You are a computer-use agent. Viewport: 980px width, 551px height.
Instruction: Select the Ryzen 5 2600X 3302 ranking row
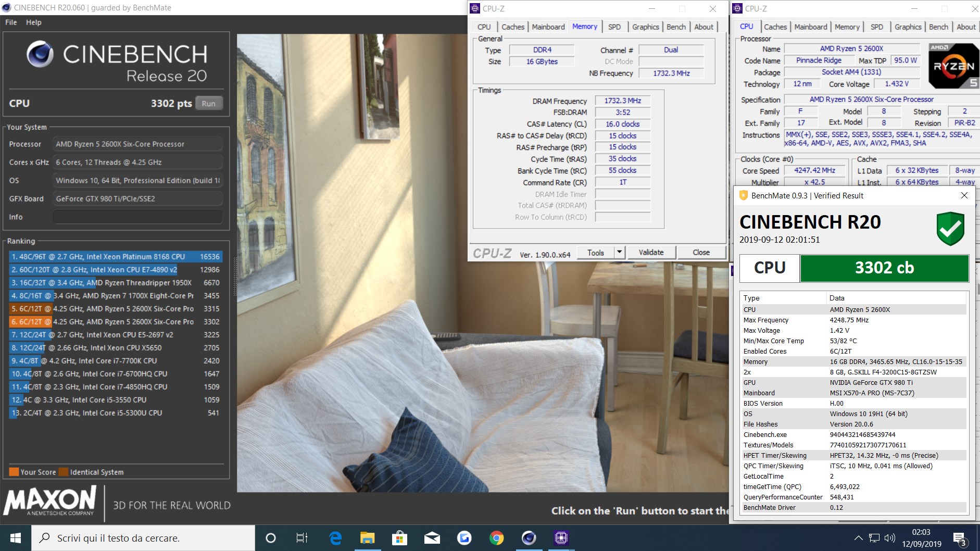[116, 322]
